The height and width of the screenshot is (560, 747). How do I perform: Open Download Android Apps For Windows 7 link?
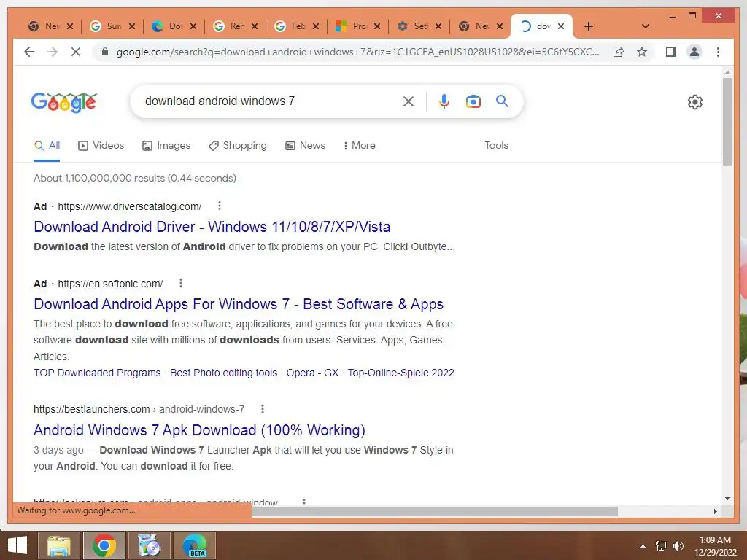(x=239, y=304)
